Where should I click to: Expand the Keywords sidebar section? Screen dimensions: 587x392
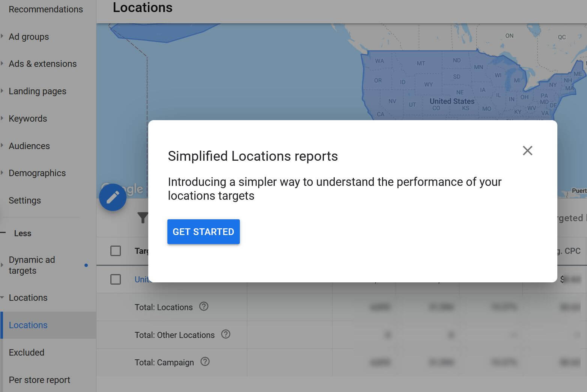tap(28, 119)
